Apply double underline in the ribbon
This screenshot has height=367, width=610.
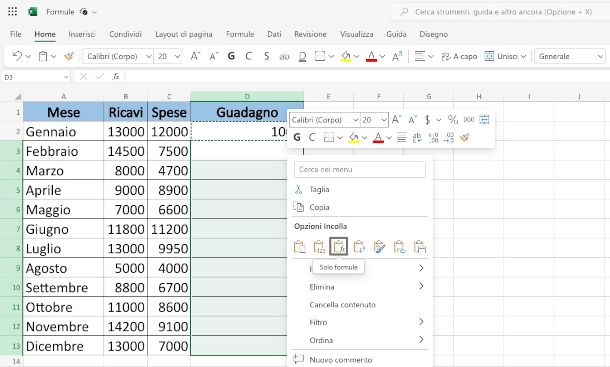tap(302, 57)
